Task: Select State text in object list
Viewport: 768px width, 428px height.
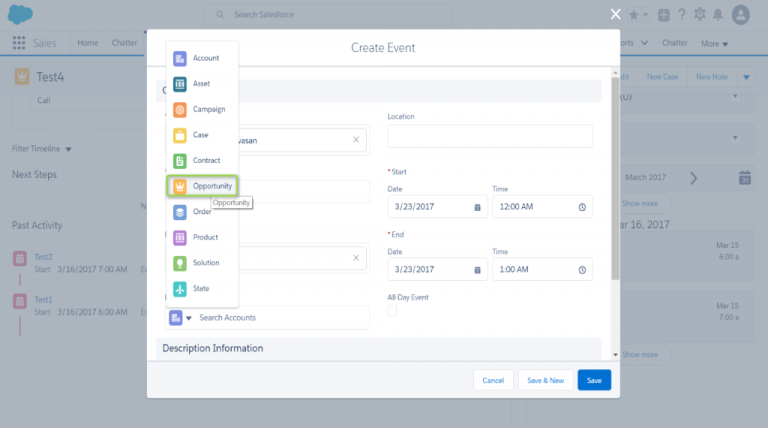Action: (x=201, y=288)
